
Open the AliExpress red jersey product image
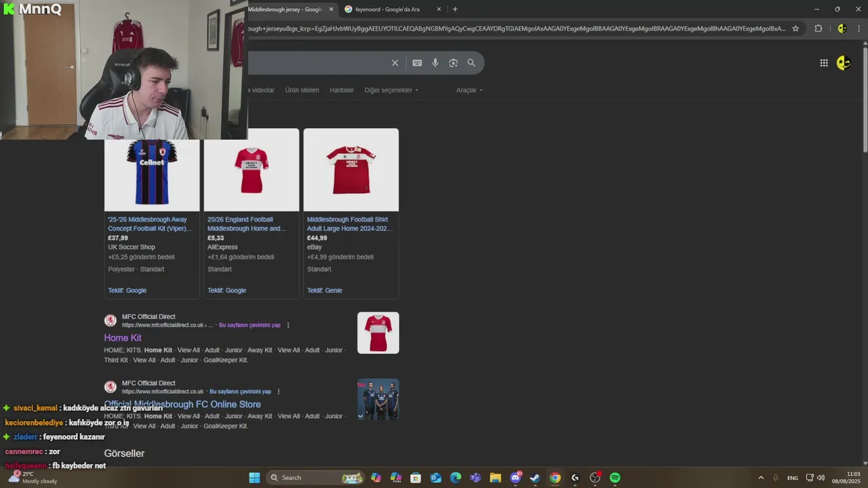(252, 170)
